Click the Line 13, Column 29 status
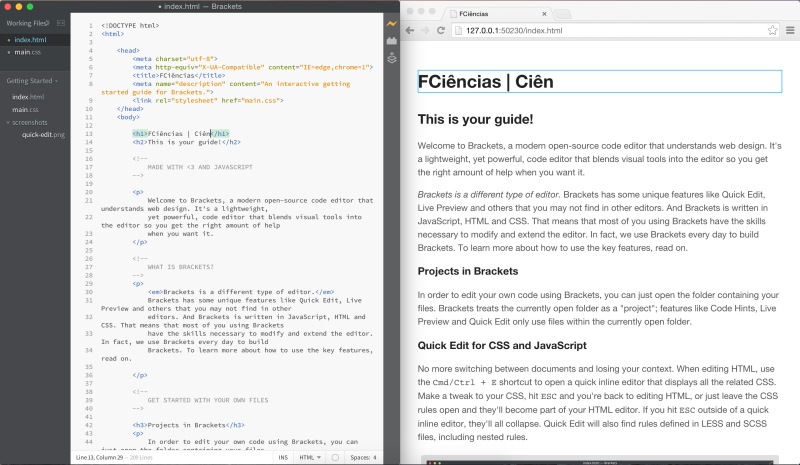Image resolution: width=800 pixels, height=465 pixels. (x=99, y=457)
